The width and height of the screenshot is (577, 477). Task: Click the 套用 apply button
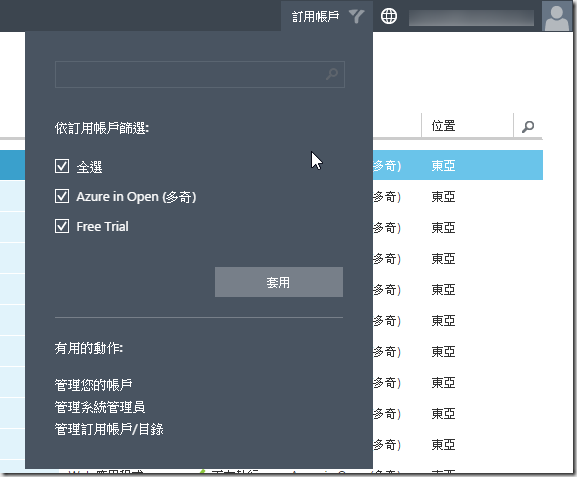point(279,282)
